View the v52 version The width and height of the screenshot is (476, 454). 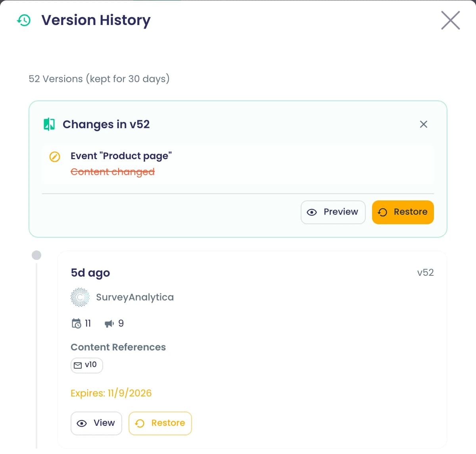click(x=96, y=423)
